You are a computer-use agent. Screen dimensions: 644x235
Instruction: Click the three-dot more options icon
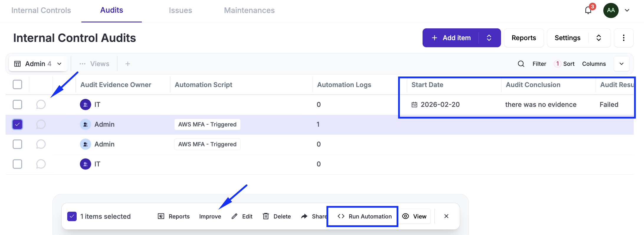click(623, 38)
